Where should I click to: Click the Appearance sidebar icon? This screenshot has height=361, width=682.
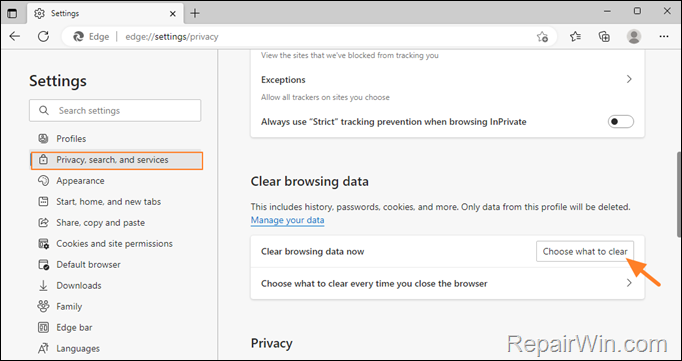(x=43, y=180)
